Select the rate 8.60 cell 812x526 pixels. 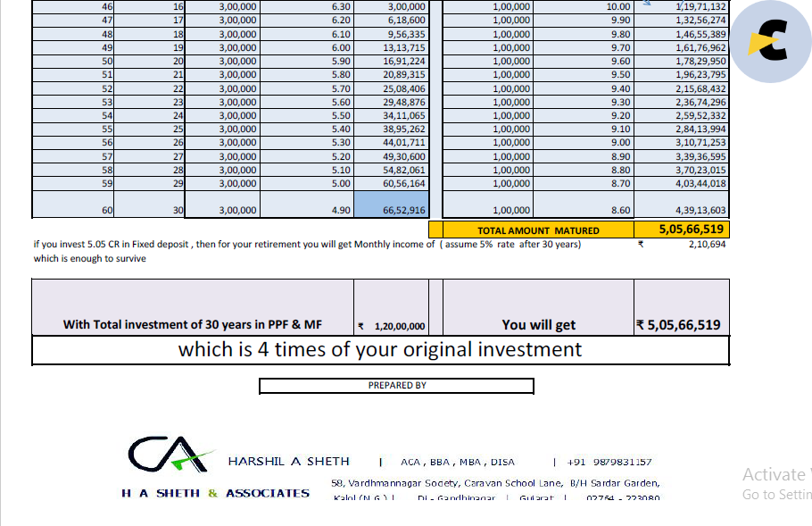584,205
